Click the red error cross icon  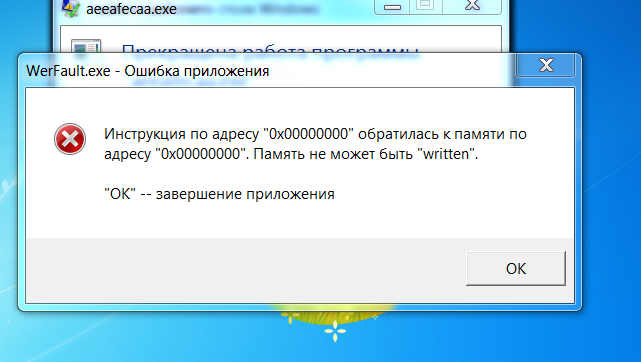pos(70,139)
